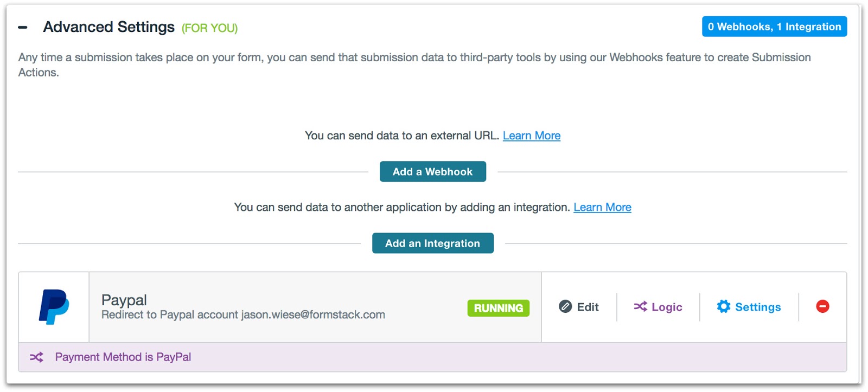Click the pencil Edit icon
The width and height of the screenshot is (868, 392).
click(x=565, y=307)
